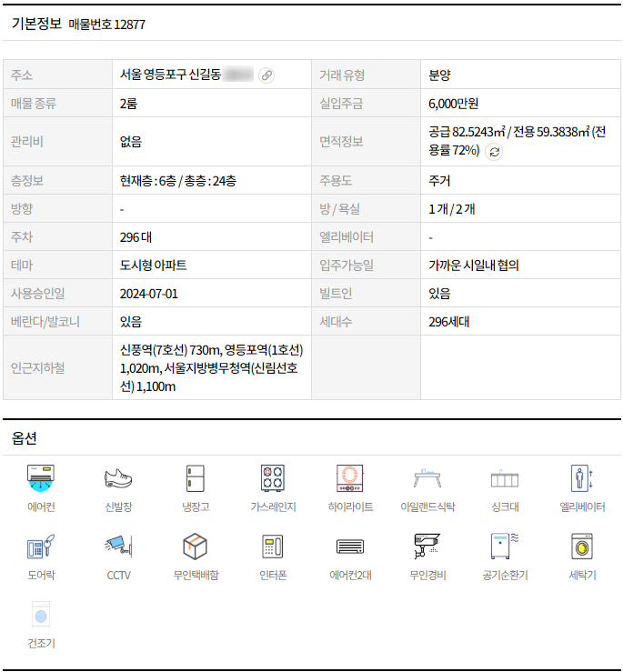The width and height of the screenshot is (623, 672).
Task: Click the 빌트인 row label
Action: (x=336, y=294)
